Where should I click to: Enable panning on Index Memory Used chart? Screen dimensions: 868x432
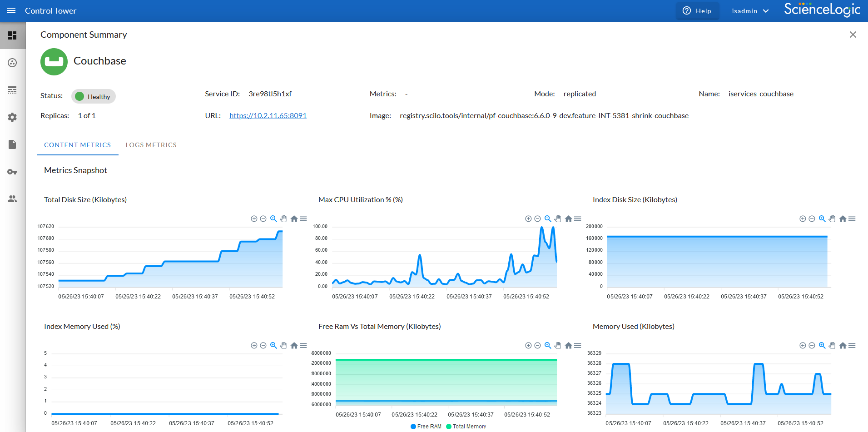283,346
